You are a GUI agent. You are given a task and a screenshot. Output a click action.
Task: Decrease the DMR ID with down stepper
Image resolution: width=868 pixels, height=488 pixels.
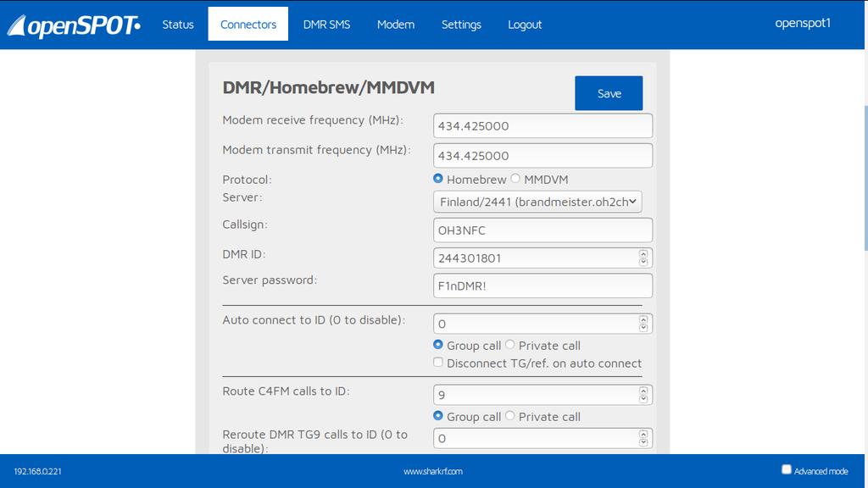[x=643, y=263]
